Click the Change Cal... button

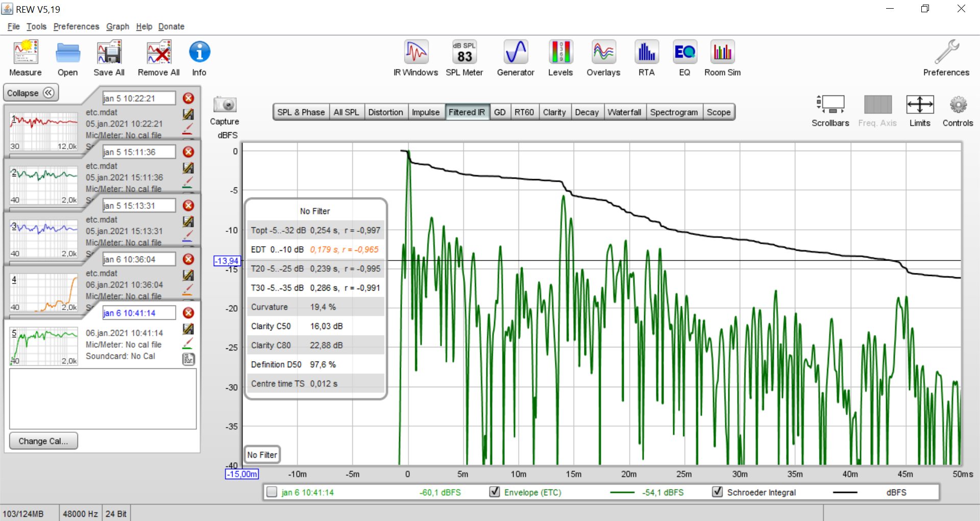coord(43,441)
